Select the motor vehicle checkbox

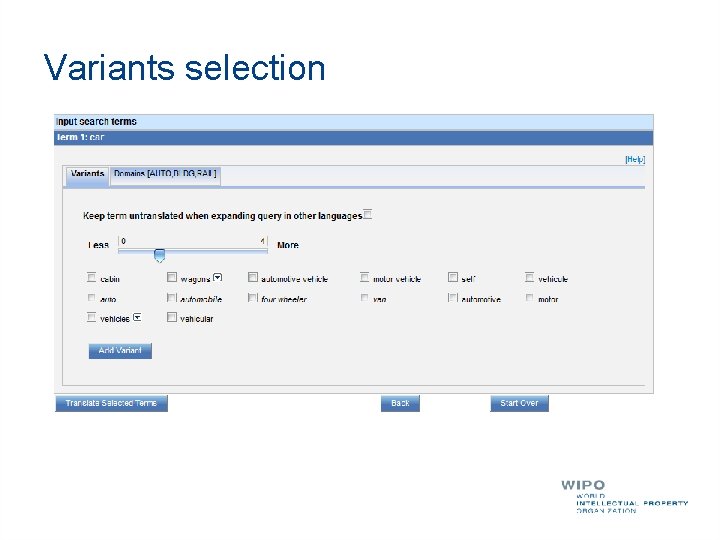pos(365,277)
